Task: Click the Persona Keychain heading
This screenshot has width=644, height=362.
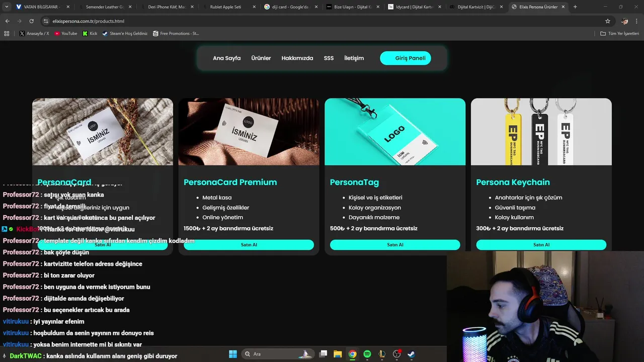Action: tap(513, 182)
